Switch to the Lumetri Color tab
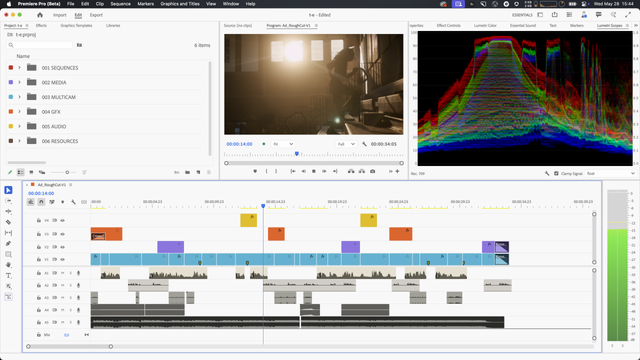Image resolution: width=640 pixels, height=360 pixels. coord(485,25)
